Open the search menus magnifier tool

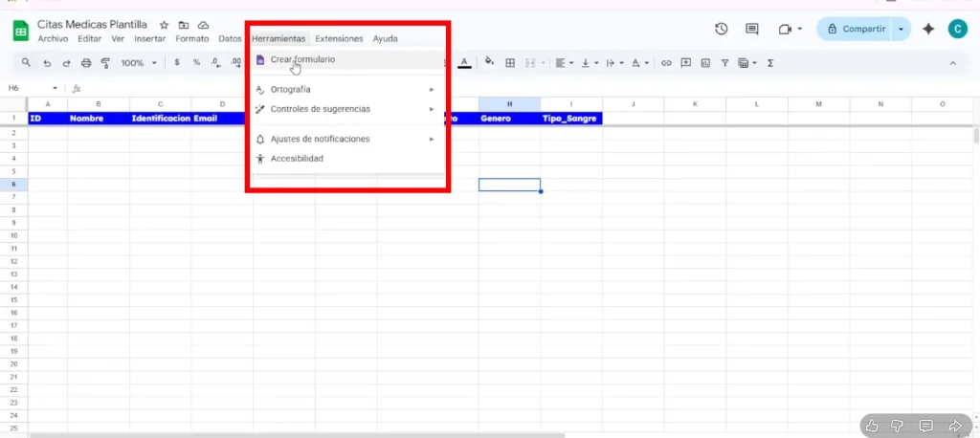26,62
